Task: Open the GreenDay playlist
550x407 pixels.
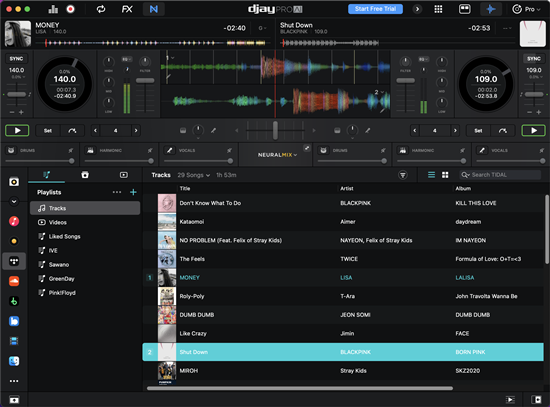Action: click(x=85, y=279)
